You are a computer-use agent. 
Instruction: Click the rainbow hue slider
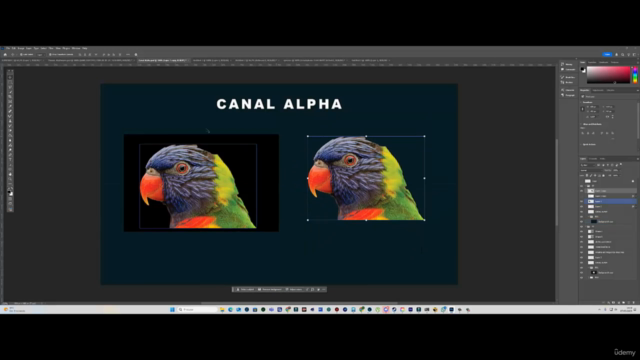[635, 75]
